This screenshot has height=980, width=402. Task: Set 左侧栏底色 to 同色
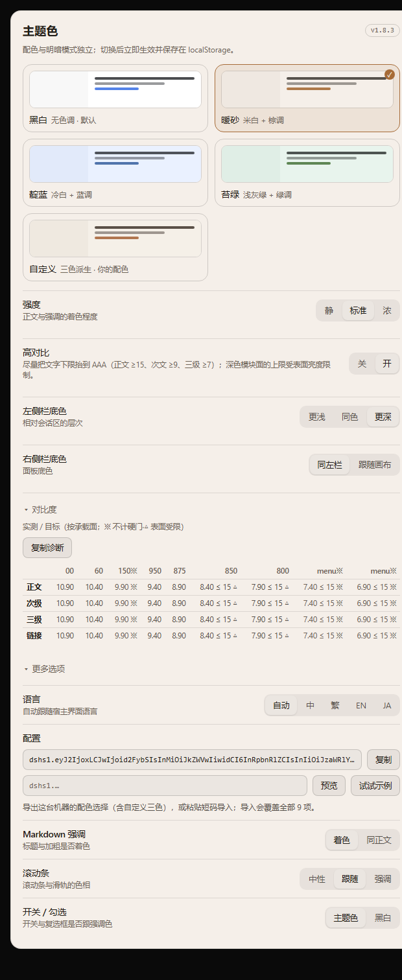(350, 417)
